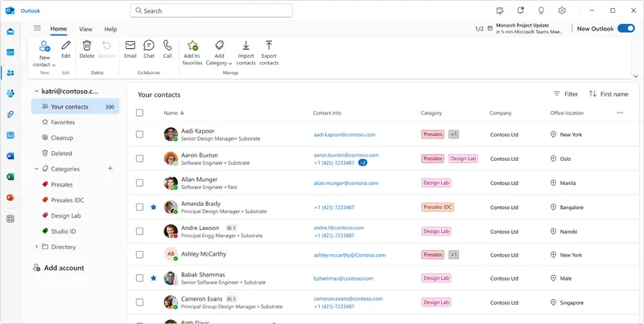This screenshot has width=644, height=324.
Task: Open Calendar from the left app rail
Action: pos(10,52)
